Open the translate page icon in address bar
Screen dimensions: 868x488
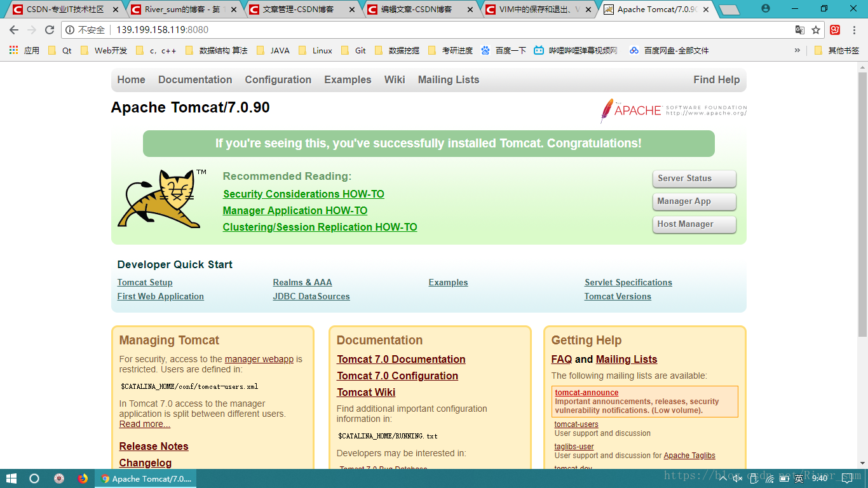[x=800, y=30]
